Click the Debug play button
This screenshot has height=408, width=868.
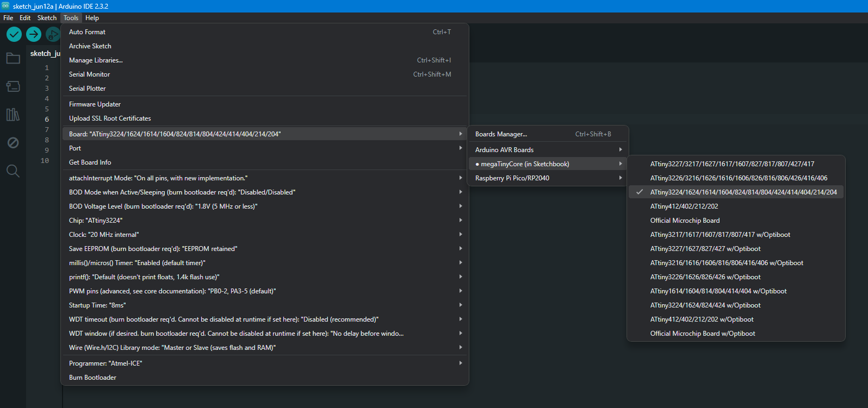pos(53,34)
